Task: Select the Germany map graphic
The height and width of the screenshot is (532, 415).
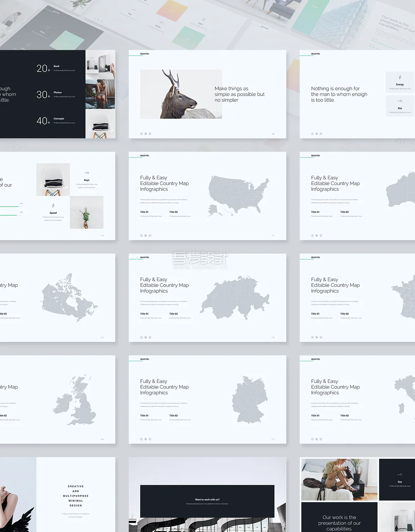Action: click(x=250, y=399)
